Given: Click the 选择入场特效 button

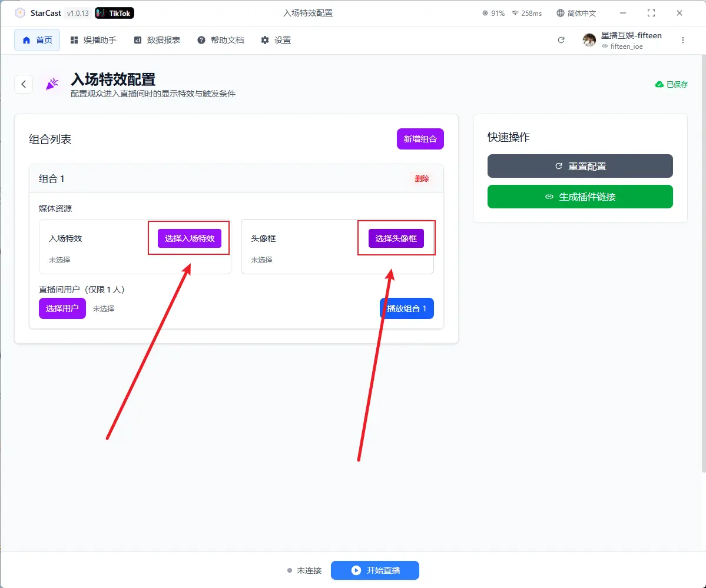Looking at the screenshot, I should click(x=190, y=238).
